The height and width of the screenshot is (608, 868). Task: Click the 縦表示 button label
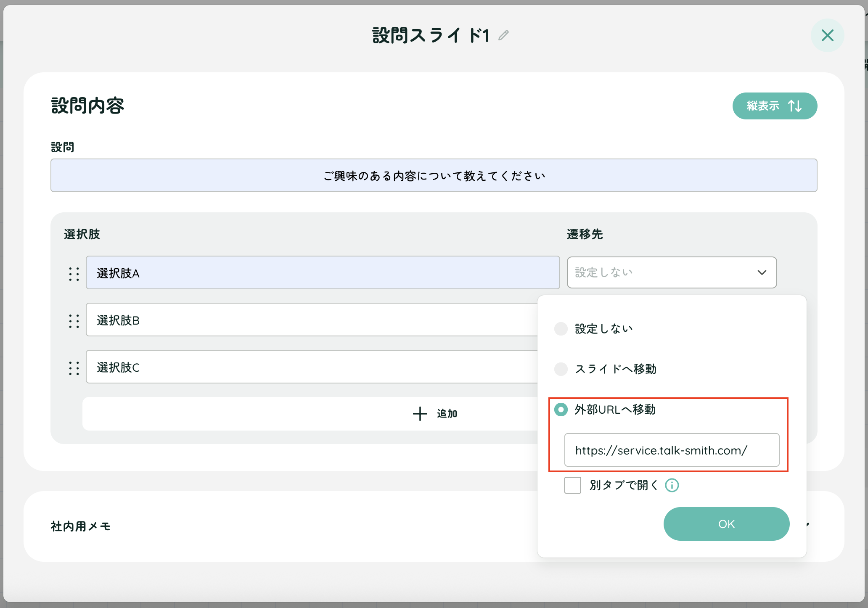pos(763,106)
